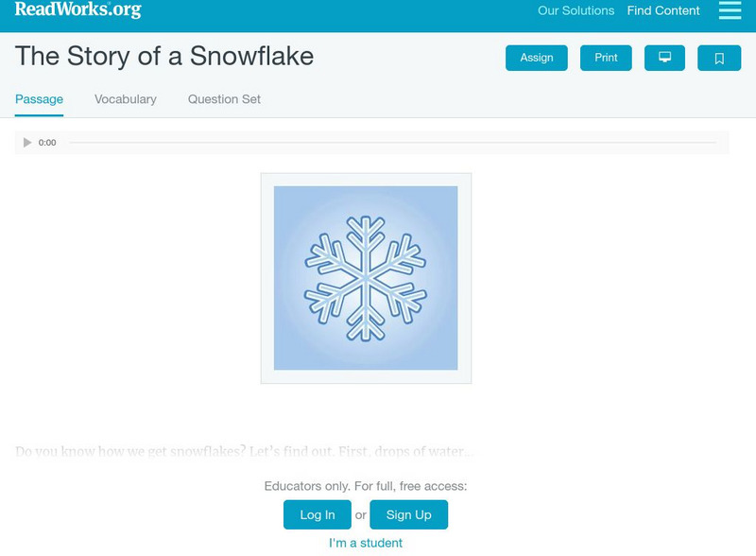The image size is (756, 556).
Task: Click the faded passage preview text
Action: click(245, 452)
